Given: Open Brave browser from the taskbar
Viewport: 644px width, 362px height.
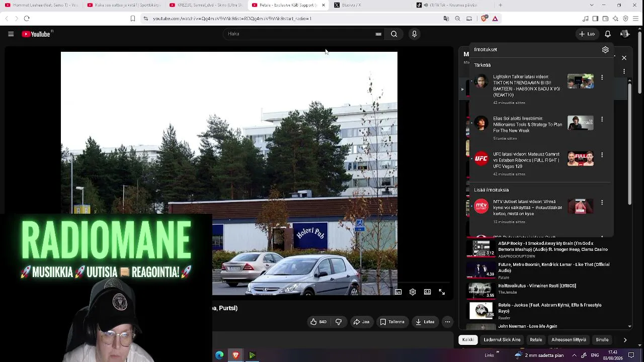Looking at the screenshot, I should click(235, 355).
